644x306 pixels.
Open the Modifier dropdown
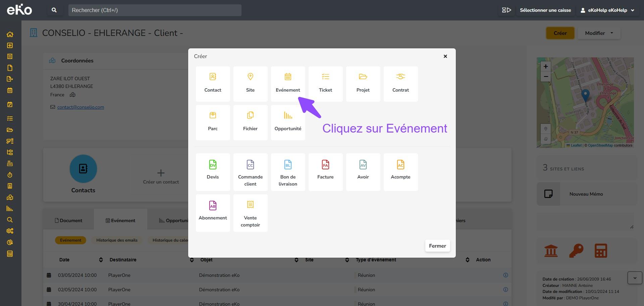click(x=599, y=33)
